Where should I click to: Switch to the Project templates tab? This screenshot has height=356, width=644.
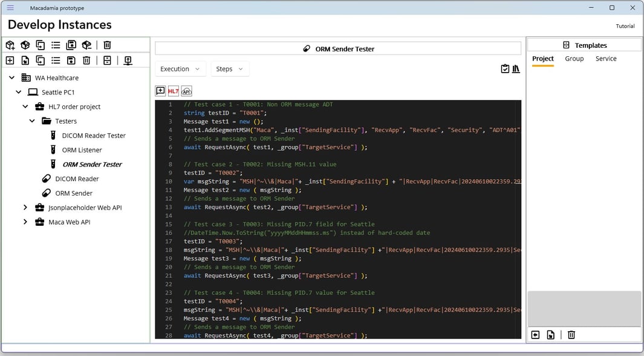(x=543, y=58)
